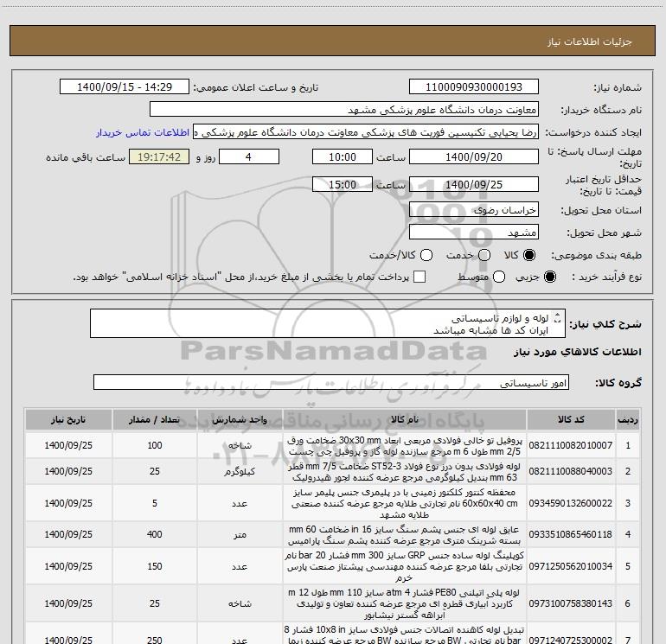Click the scroll arrows of description box
Viewport: 666px width, 644px height.
coord(558,317)
